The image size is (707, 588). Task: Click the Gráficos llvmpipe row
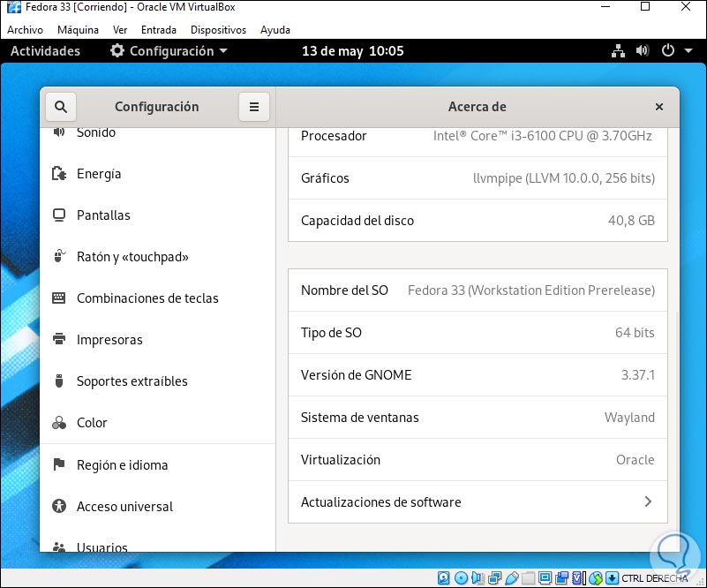pyautogui.click(x=478, y=178)
